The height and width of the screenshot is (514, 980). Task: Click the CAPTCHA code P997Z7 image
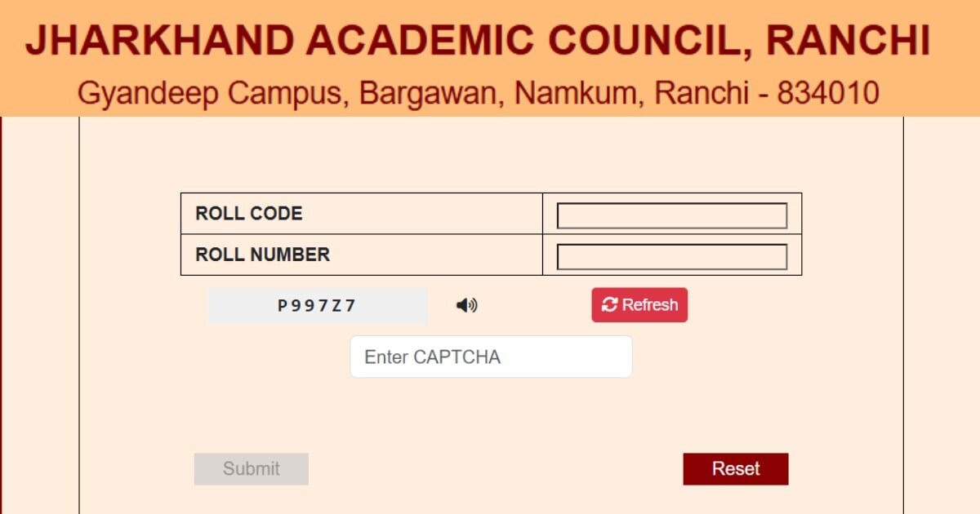click(x=318, y=306)
